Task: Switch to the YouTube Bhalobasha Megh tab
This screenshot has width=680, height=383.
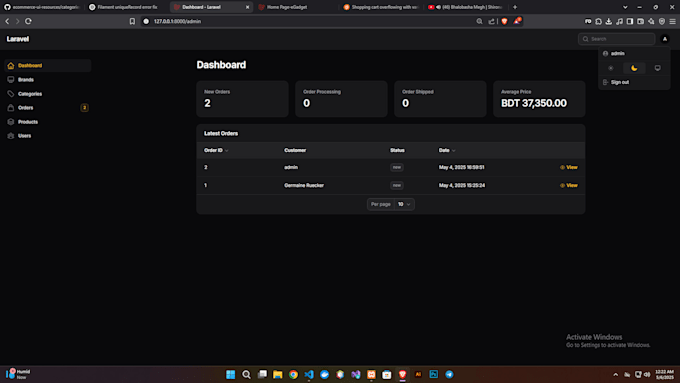Action: click(x=465, y=7)
